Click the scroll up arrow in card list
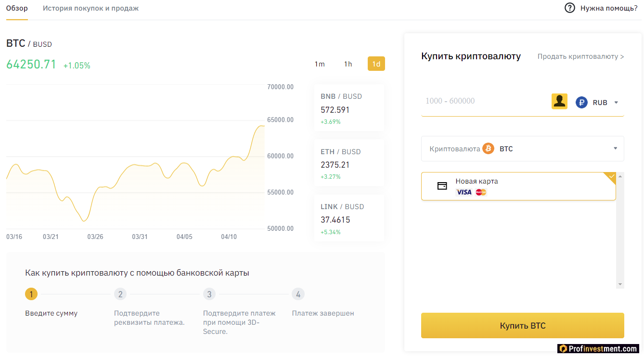The image size is (644, 358). pyautogui.click(x=620, y=176)
